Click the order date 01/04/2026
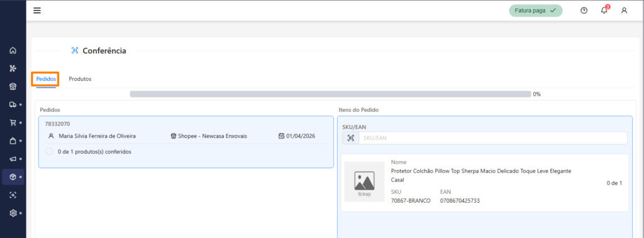 coord(301,136)
